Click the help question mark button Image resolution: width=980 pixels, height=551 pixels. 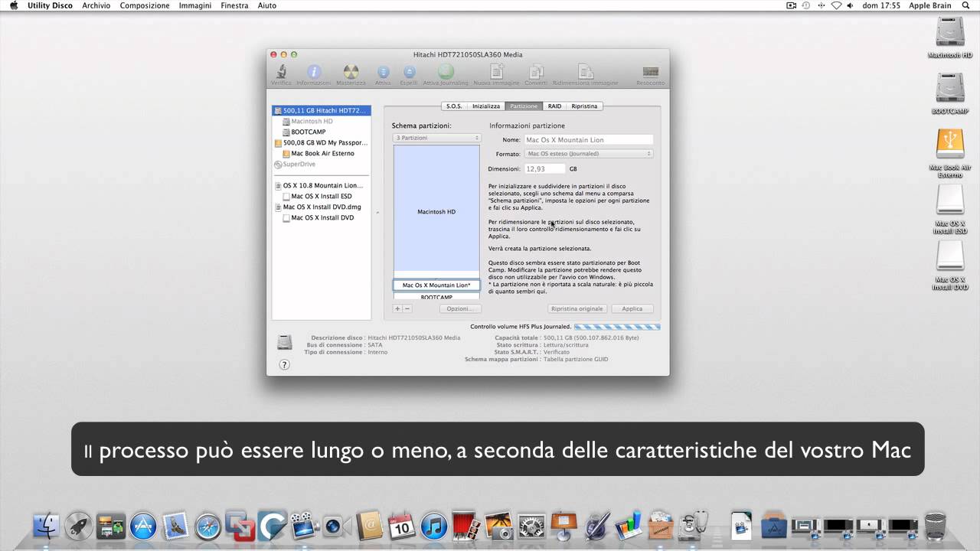tap(284, 364)
